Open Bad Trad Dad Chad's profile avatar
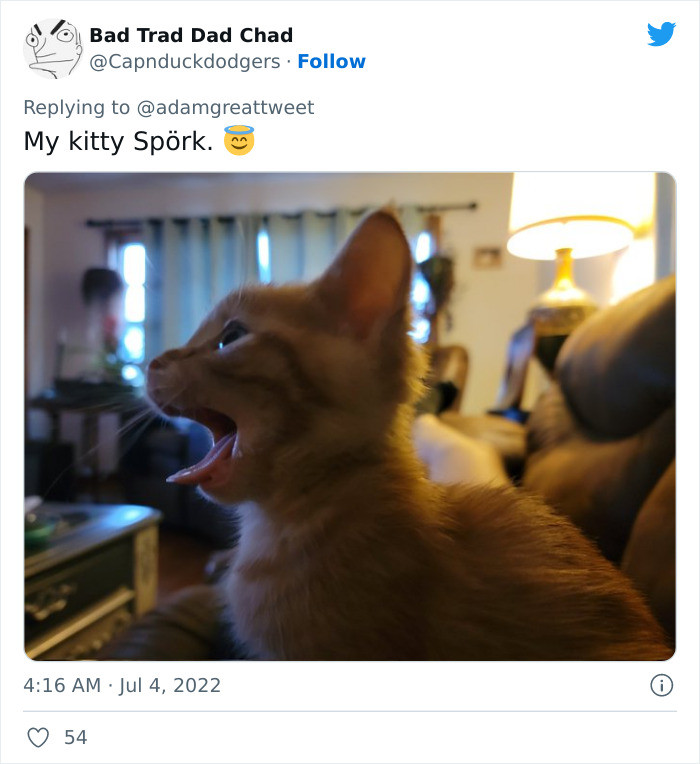The width and height of the screenshot is (700, 764). pyautogui.click(x=53, y=48)
